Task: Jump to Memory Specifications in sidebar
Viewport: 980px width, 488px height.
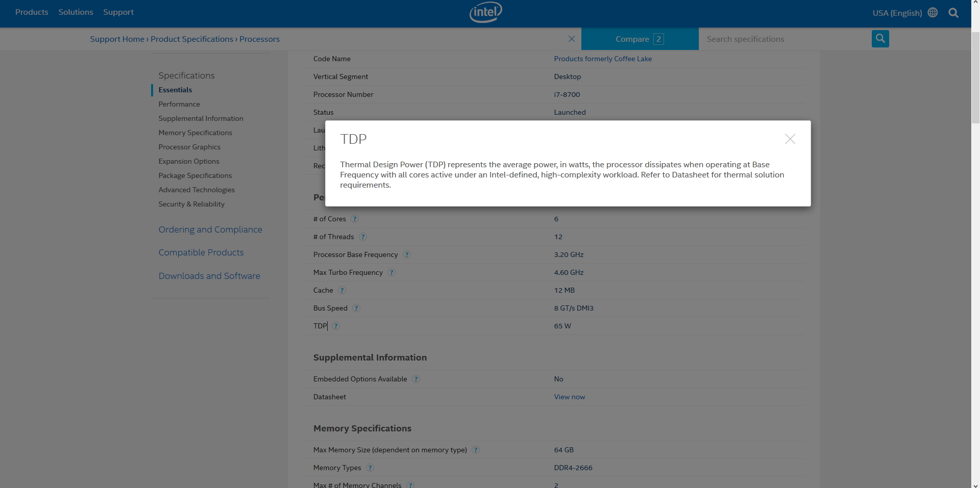Action: pyautogui.click(x=195, y=133)
